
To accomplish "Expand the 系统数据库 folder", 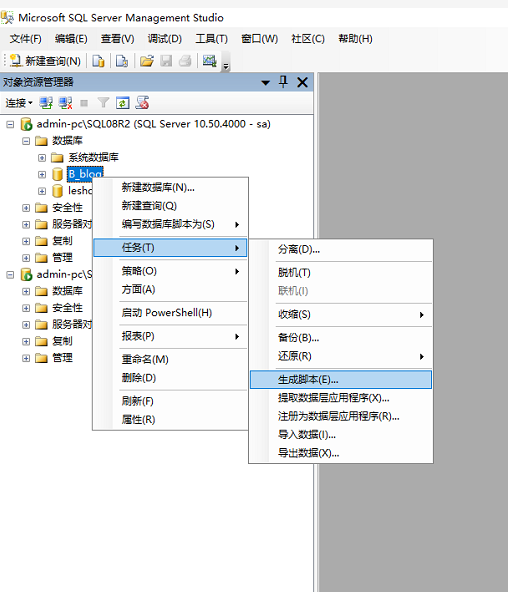I will point(42,157).
